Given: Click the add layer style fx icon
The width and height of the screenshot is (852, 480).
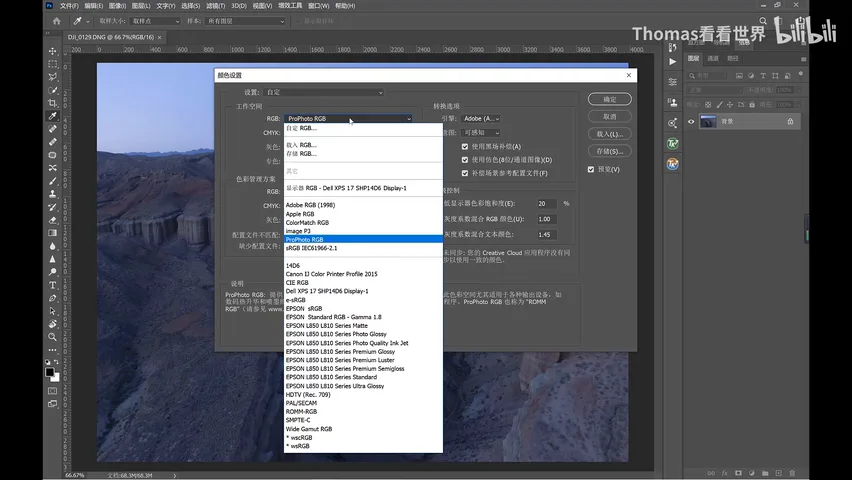Looking at the screenshot, I should click(x=724, y=473).
